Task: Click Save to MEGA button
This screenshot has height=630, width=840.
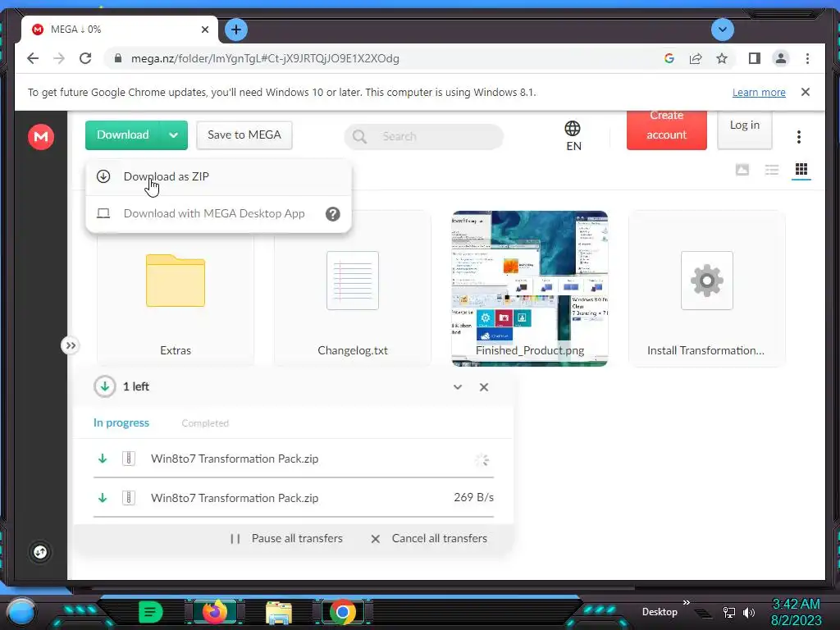Action: point(244,135)
